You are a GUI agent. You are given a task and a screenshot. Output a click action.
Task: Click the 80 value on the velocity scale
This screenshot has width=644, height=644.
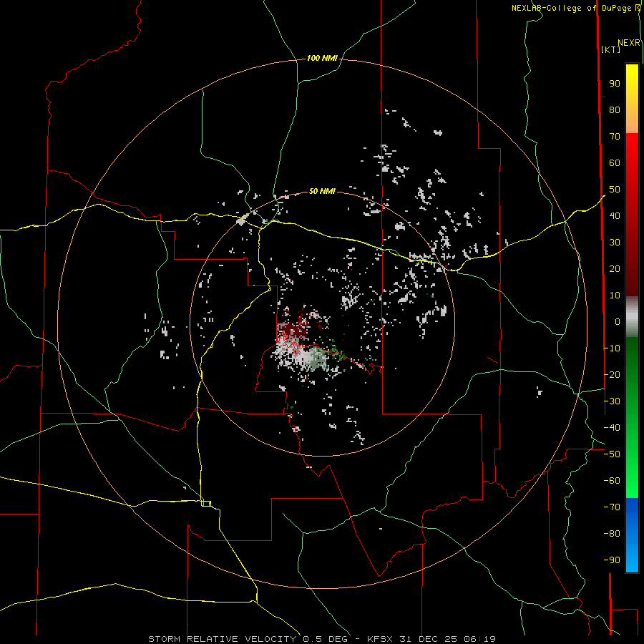coord(615,109)
